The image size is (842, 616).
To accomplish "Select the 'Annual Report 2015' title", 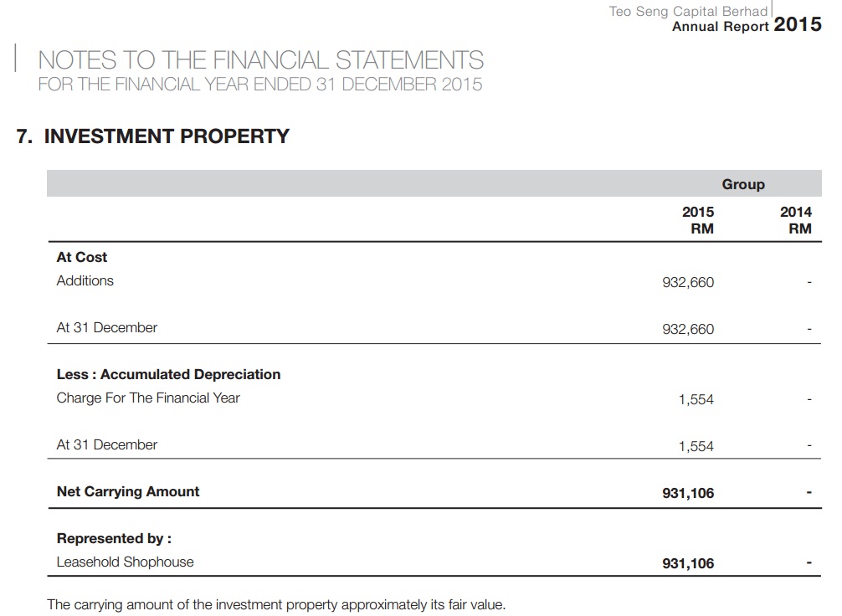I will [x=746, y=26].
